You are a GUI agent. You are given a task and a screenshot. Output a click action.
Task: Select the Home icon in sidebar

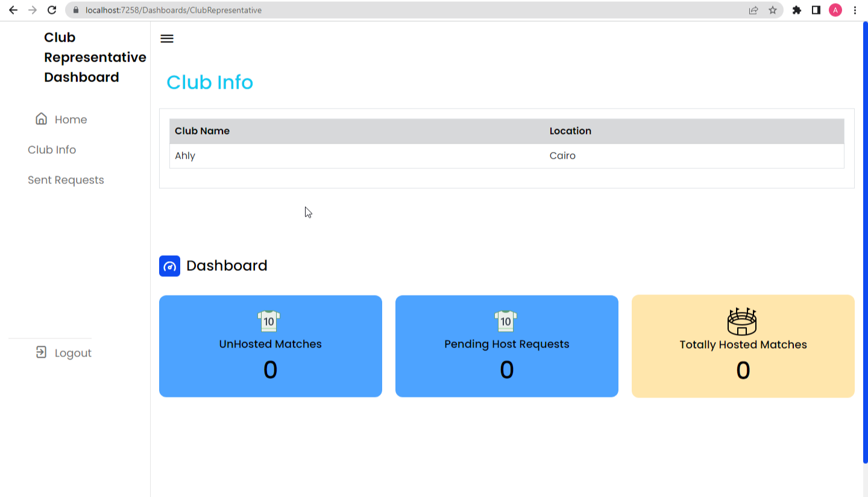[x=41, y=118]
